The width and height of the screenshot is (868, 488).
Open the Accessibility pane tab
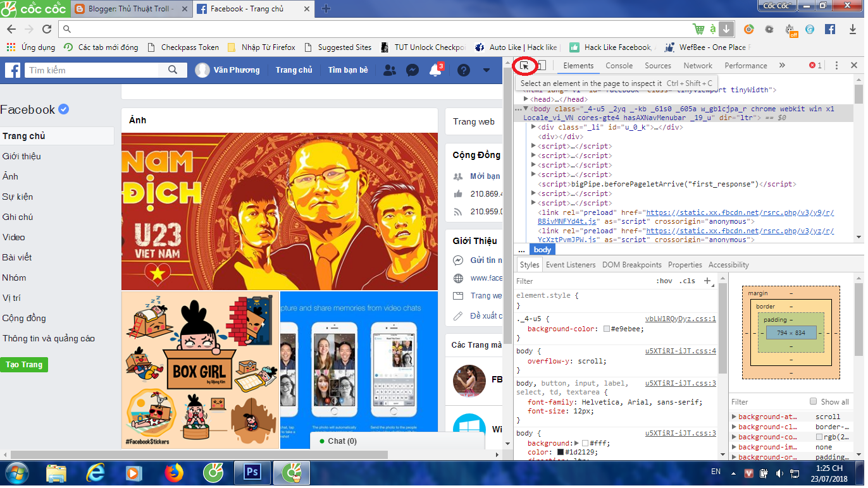point(729,265)
